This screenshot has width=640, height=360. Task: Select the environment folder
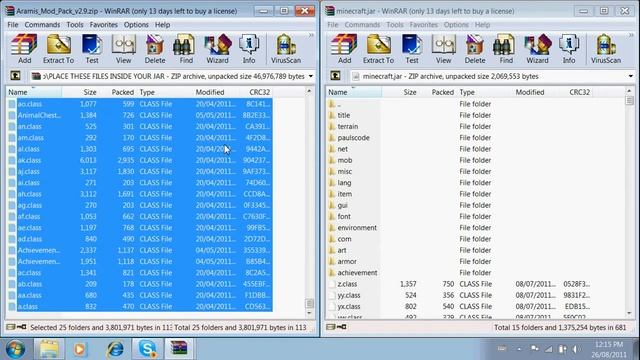tap(357, 228)
